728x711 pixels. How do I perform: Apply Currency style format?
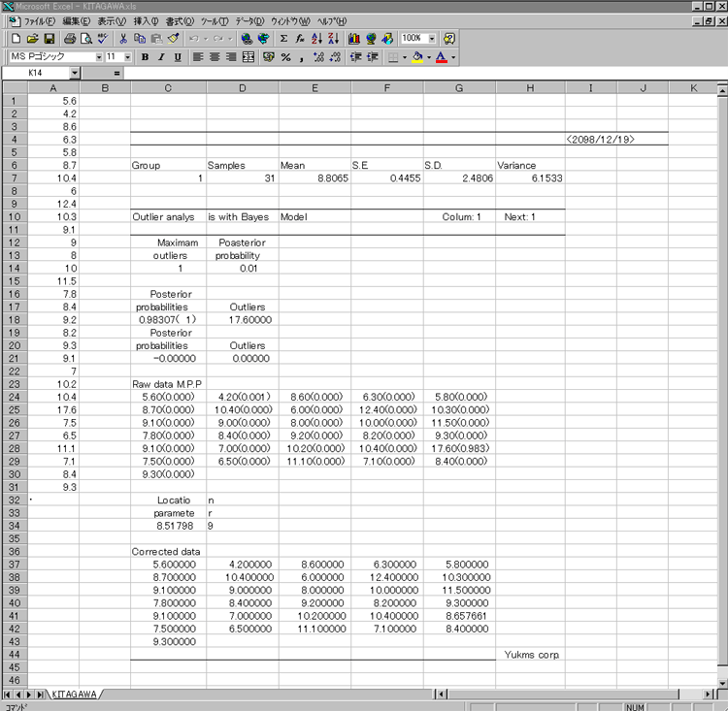click(268, 57)
